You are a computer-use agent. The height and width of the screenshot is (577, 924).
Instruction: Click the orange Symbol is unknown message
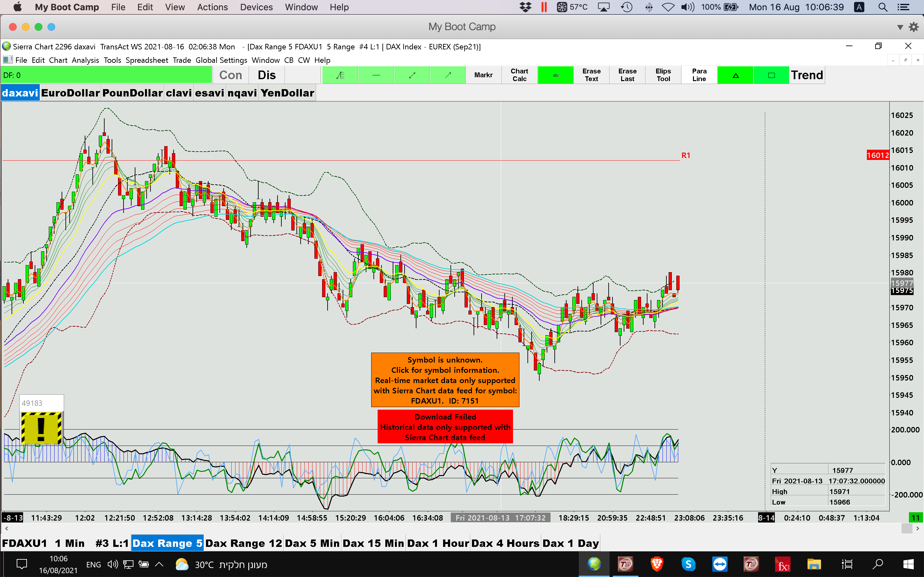(445, 380)
